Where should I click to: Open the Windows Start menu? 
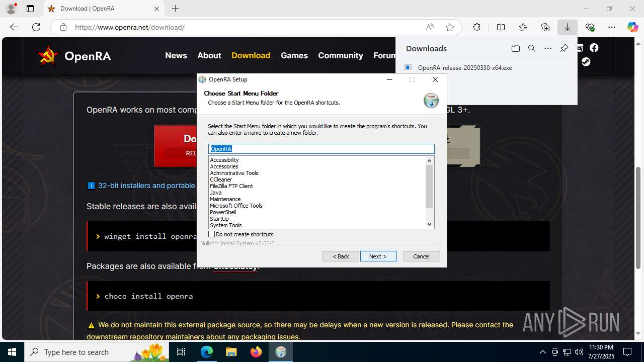pos(12,352)
